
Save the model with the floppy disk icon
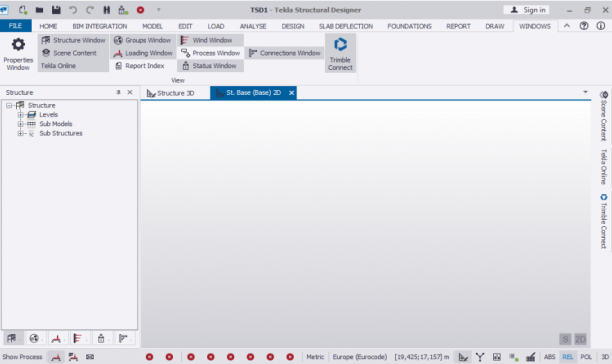[56, 10]
